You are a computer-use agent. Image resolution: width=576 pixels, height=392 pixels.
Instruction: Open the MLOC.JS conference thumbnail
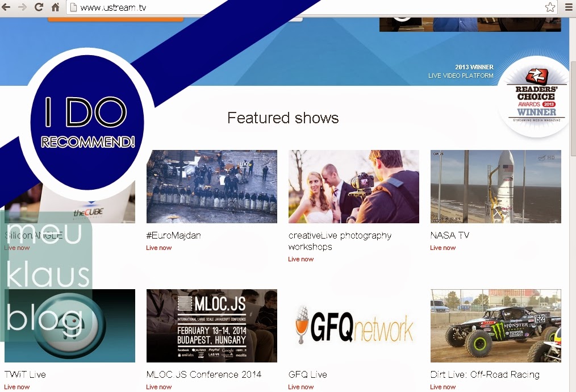[x=211, y=326]
